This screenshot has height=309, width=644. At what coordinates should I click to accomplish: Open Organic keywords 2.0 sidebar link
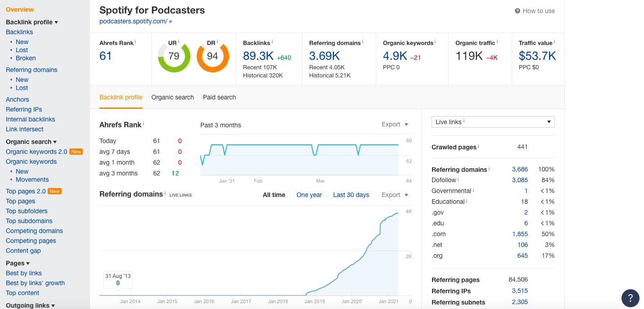click(x=36, y=152)
